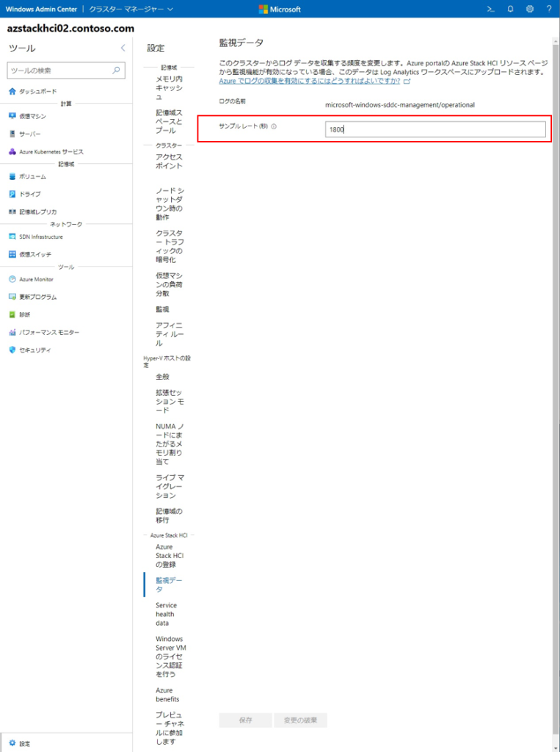Focus the ツールの検索 search field

click(x=66, y=70)
